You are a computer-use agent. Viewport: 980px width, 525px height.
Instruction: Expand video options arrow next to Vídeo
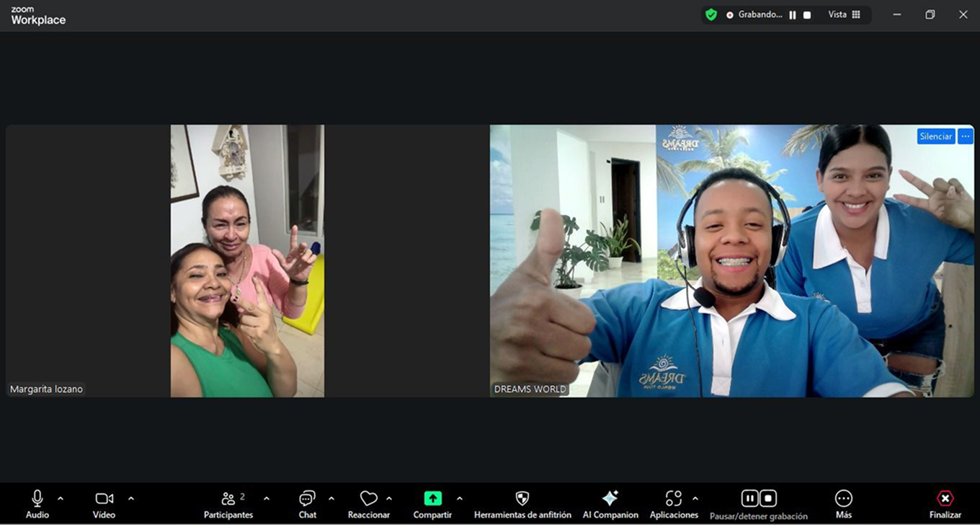[131, 498]
